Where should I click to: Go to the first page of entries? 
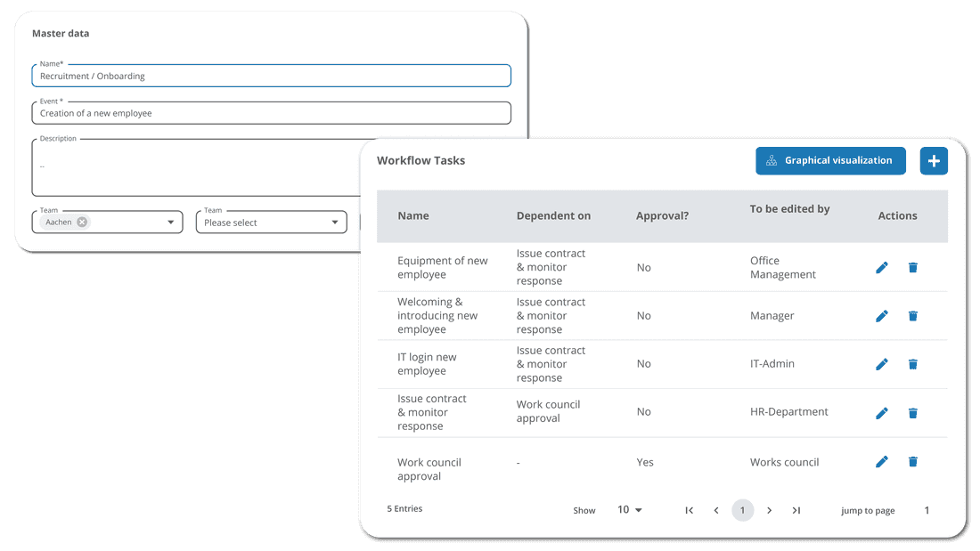pyautogui.click(x=689, y=510)
